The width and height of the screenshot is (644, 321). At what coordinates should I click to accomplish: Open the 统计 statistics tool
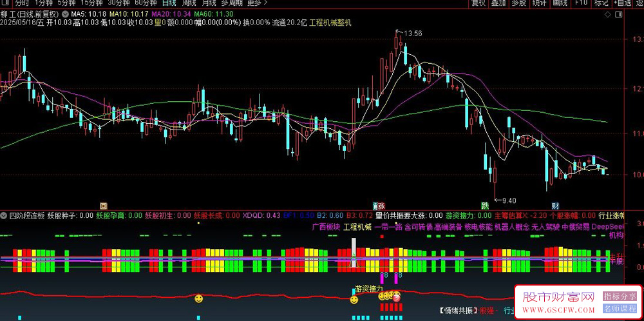pos(539,3)
